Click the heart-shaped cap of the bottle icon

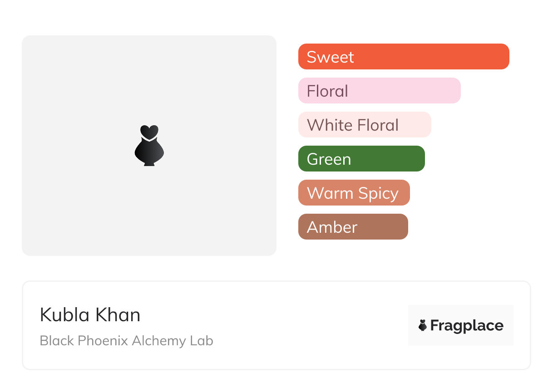point(149,132)
